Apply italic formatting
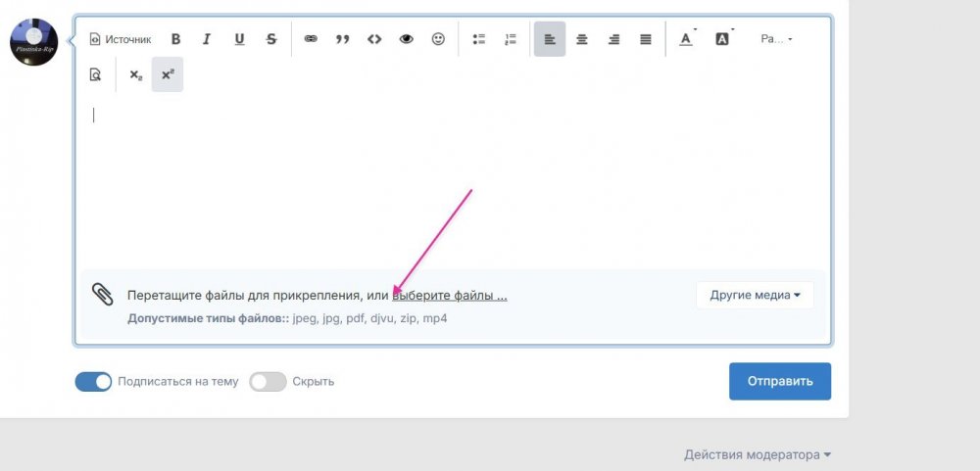This screenshot has height=471, width=980. click(x=207, y=39)
